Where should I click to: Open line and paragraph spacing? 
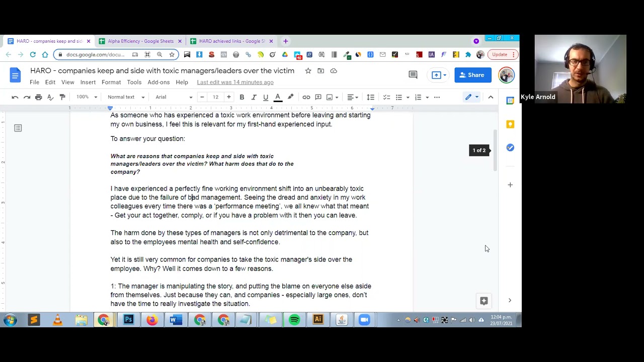[370, 97]
